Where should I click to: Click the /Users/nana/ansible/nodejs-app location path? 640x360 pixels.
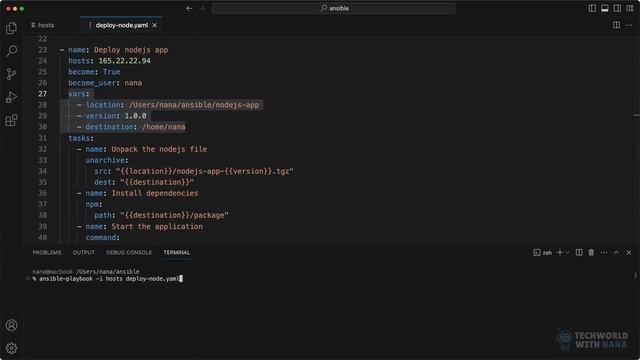pos(194,105)
